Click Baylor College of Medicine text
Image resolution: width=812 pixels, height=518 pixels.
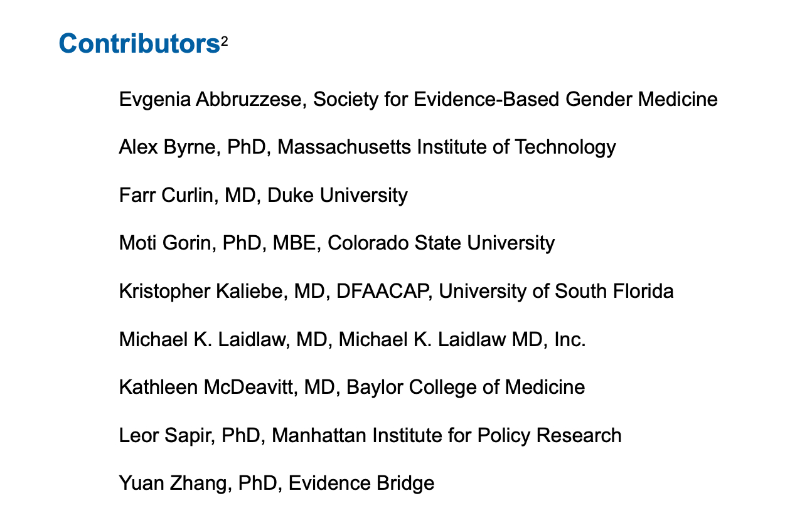pyautogui.click(x=466, y=387)
